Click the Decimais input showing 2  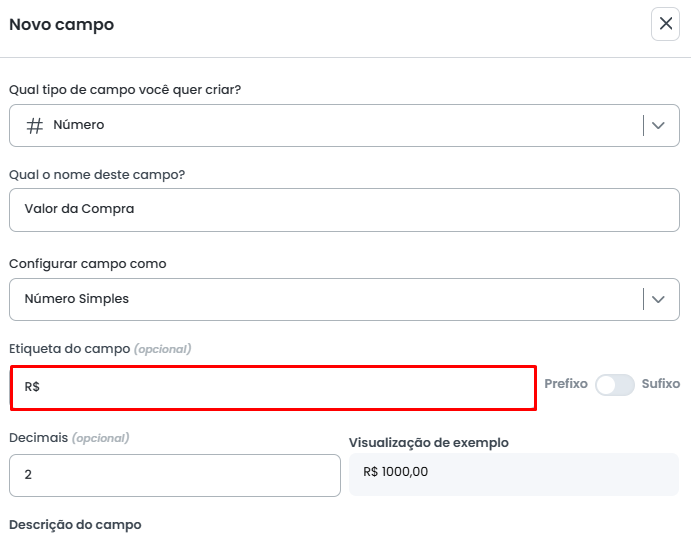coord(175,475)
